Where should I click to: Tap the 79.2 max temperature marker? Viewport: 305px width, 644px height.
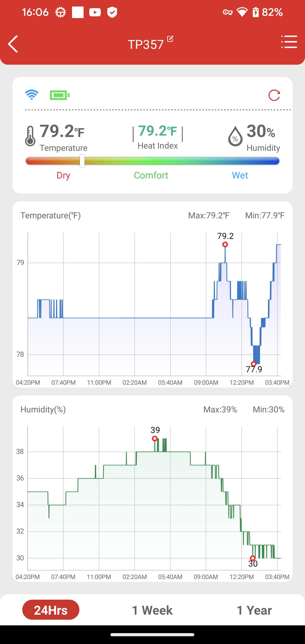pyautogui.click(x=225, y=245)
